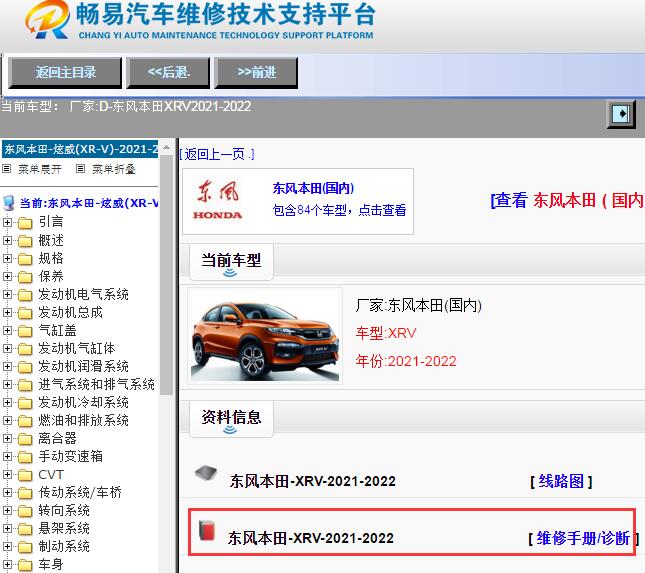The height and width of the screenshot is (573, 645).
Task: Open 东风本田(国内) brand link
Action: pos(313,188)
